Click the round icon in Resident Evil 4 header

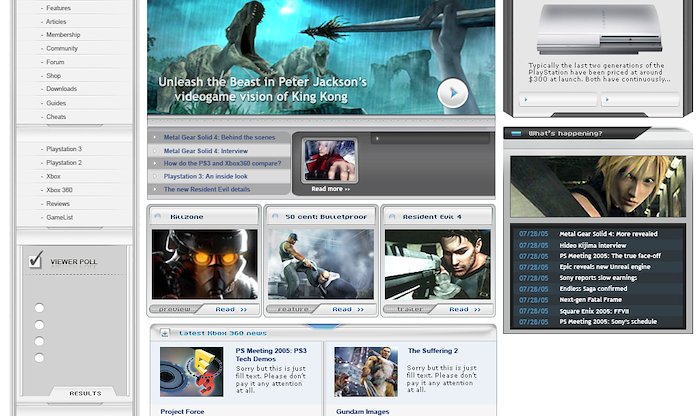[392, 216]
